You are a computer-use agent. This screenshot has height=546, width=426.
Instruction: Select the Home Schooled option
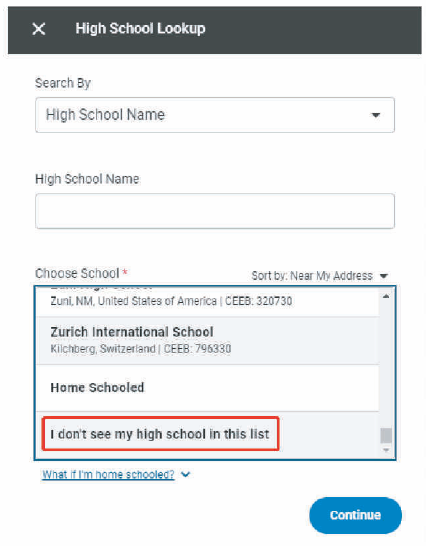click(x=208, y=388)
